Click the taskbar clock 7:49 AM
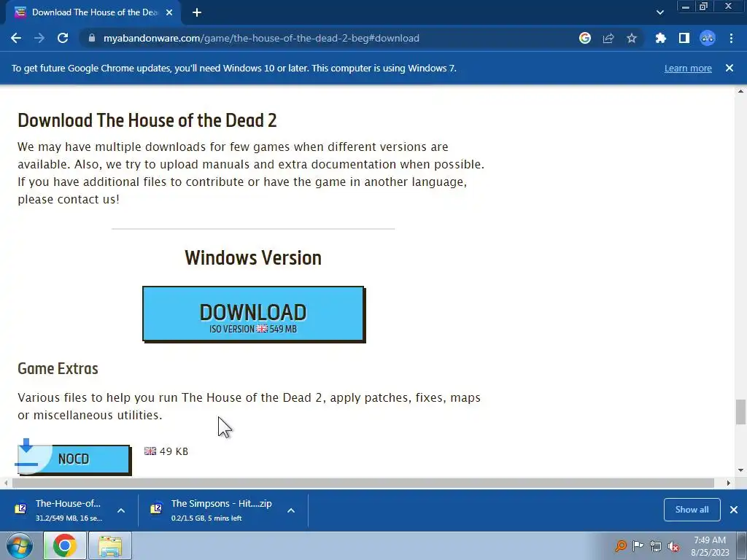 710,540
